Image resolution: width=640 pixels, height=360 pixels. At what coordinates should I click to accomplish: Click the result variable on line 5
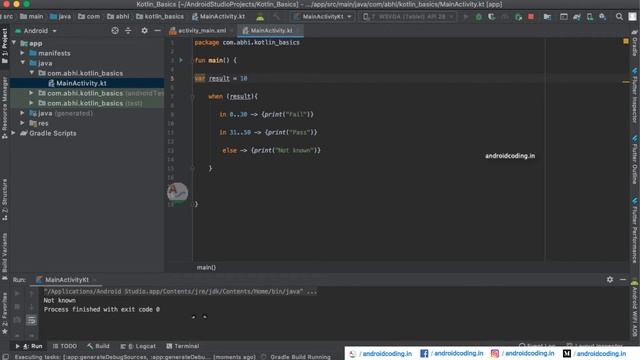coord(219,78)
